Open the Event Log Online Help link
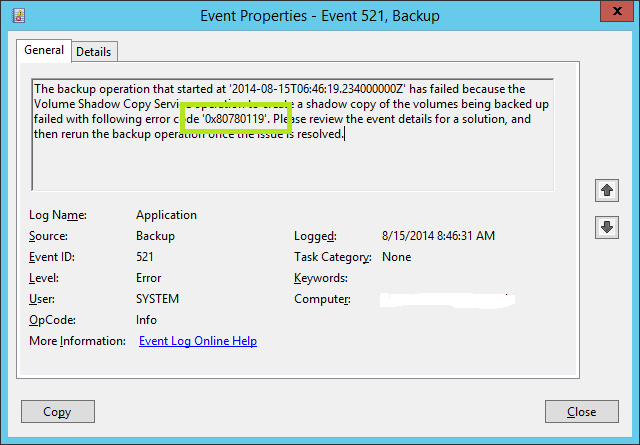This screenshot has width=640, height=445. [x=198, y=341]
